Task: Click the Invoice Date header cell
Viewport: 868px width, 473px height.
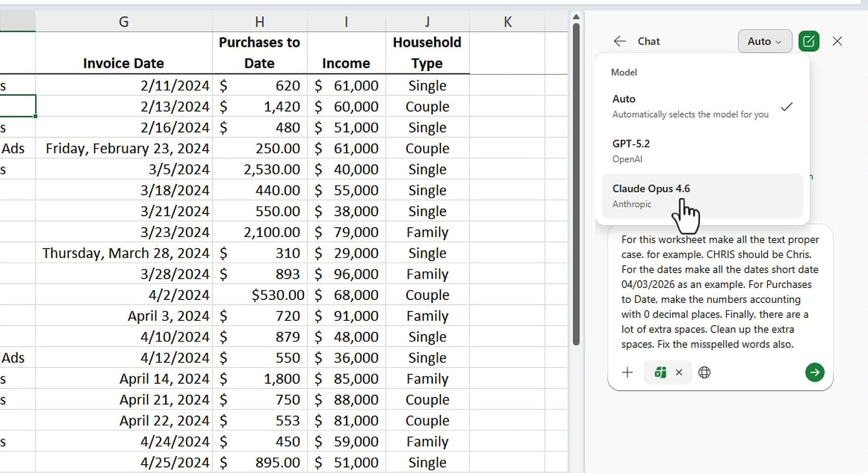Action: click(x=124, y=53)
